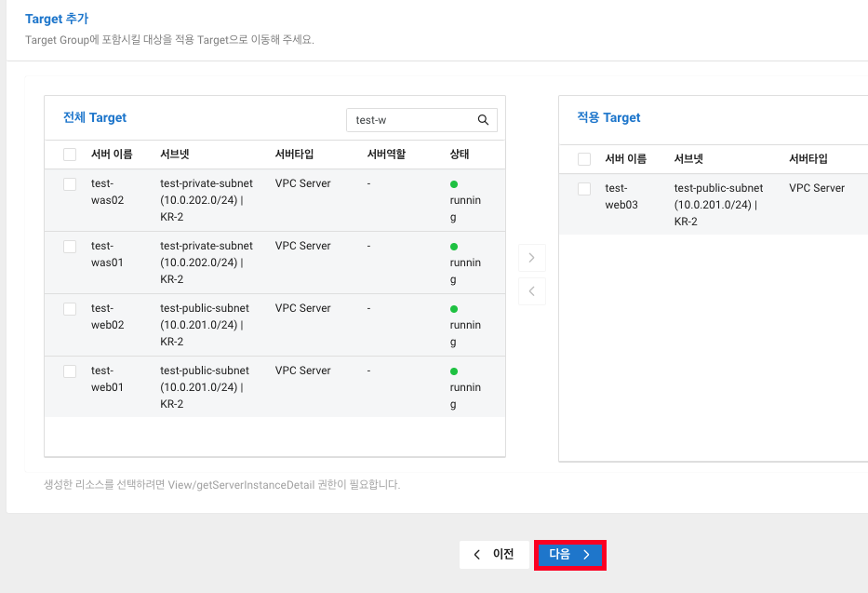The height and width of the screenshot is (593, 868).
Task: Move selected targets left with arrow button
Action: pyautogui.click(x=531, y=291)
